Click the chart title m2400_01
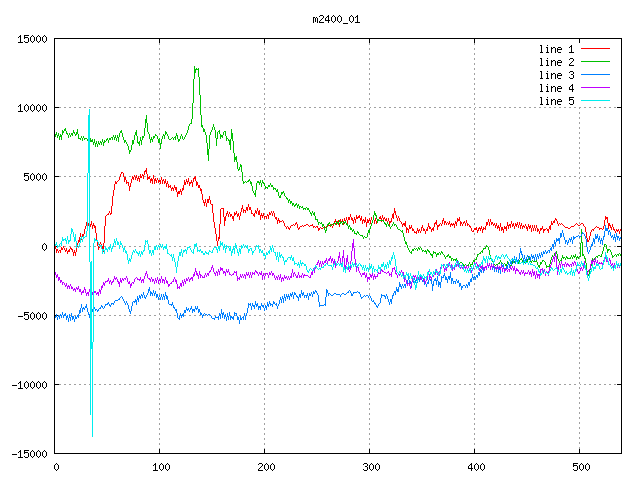640x480 pixels. click(x=336, y=19)
